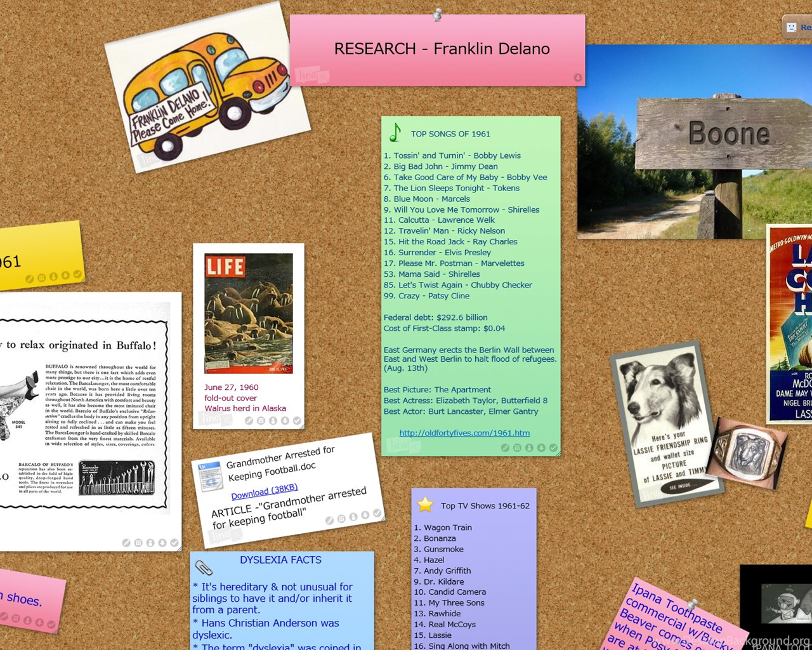Peel off the Buffalo ad note
The image size is (812, 650).
pyautogui.click(x=174, y=543)
